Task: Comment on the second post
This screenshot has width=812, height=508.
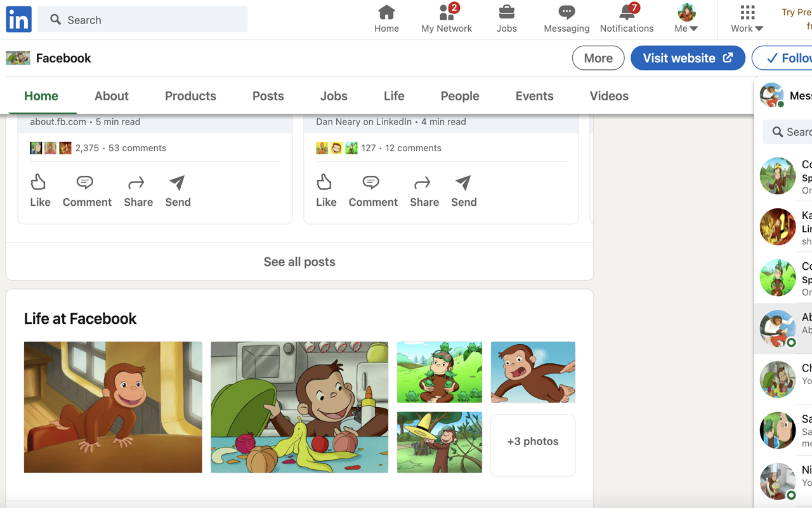Action: click(x=372, y=190)
